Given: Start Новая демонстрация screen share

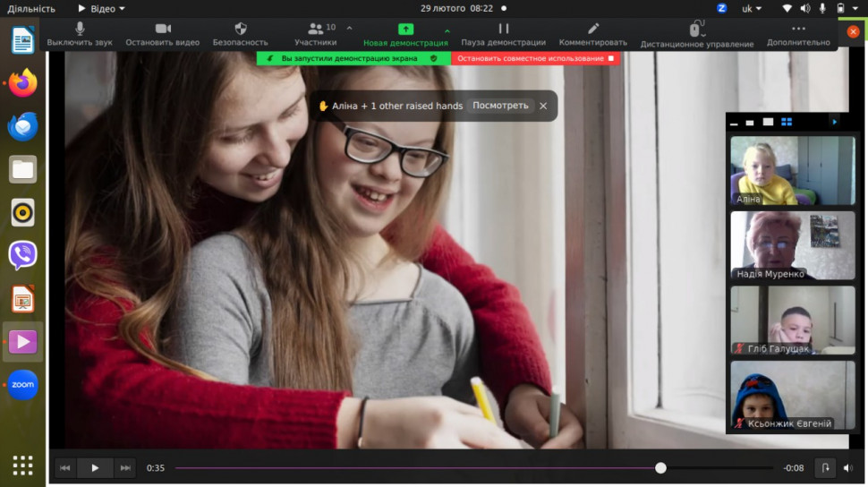Looking at the screenshot, I should click(405, 34).
